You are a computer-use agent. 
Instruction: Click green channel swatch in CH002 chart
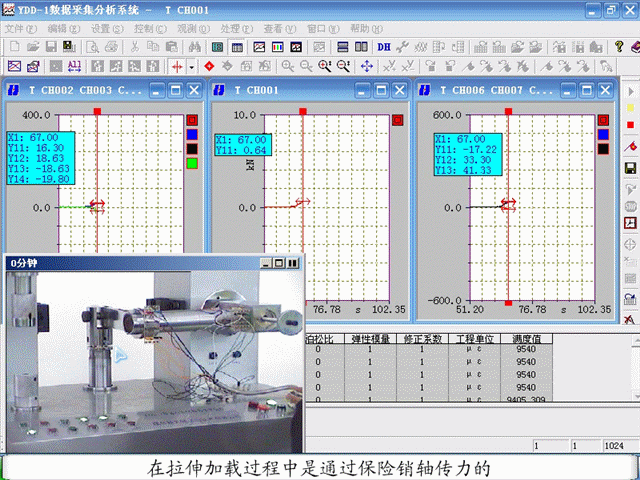coord(192,164)
